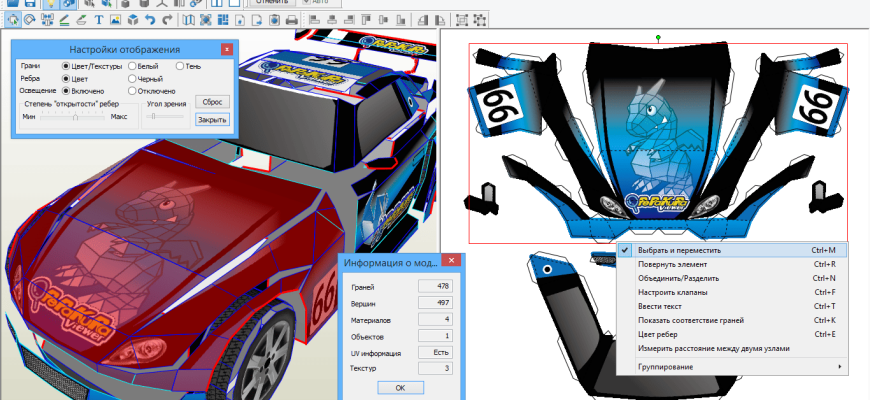Select Настроить клапаны menu entry
The height and width of the screenshot is (400, 870).
coord(731,292)
